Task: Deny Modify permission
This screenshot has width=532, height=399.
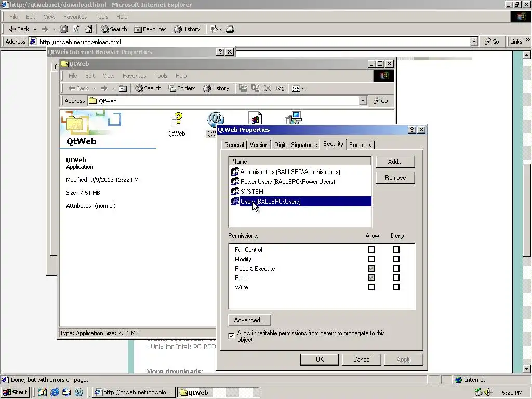Action: click(396, 259)
